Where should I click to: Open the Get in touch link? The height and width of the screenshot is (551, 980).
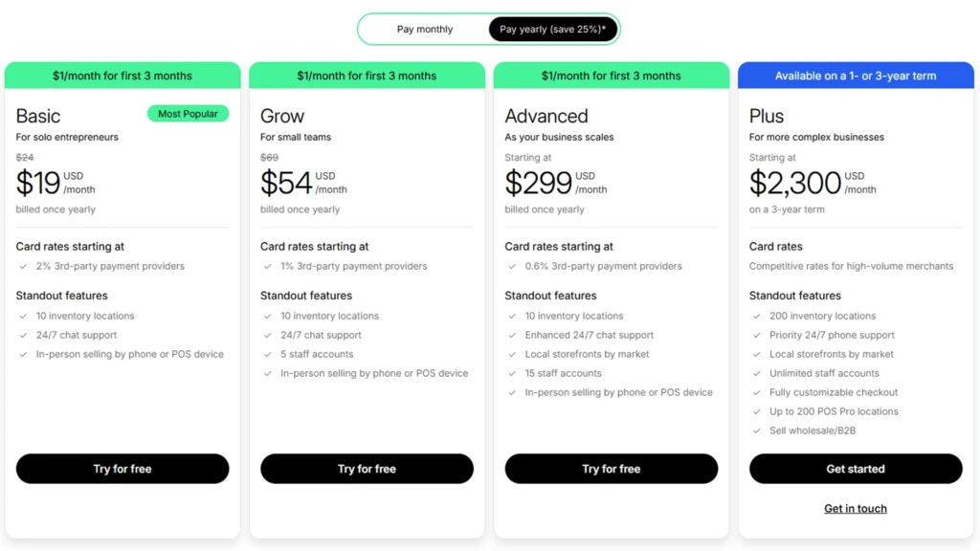[x=855, y=508]
